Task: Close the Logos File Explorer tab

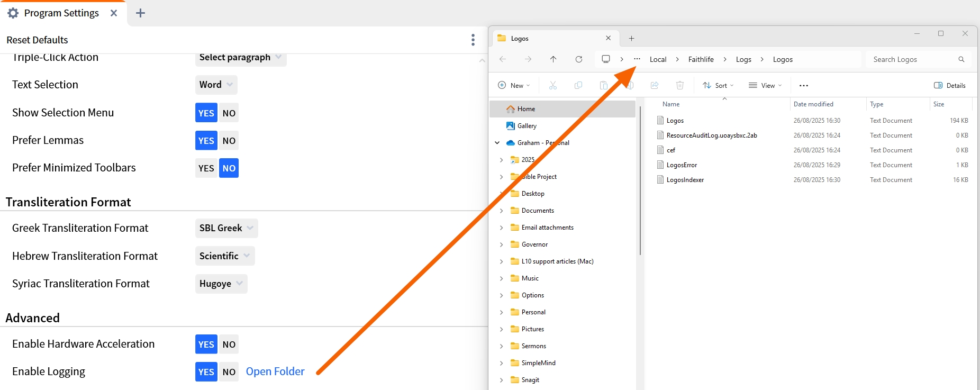Action: (x=609, y=38)
